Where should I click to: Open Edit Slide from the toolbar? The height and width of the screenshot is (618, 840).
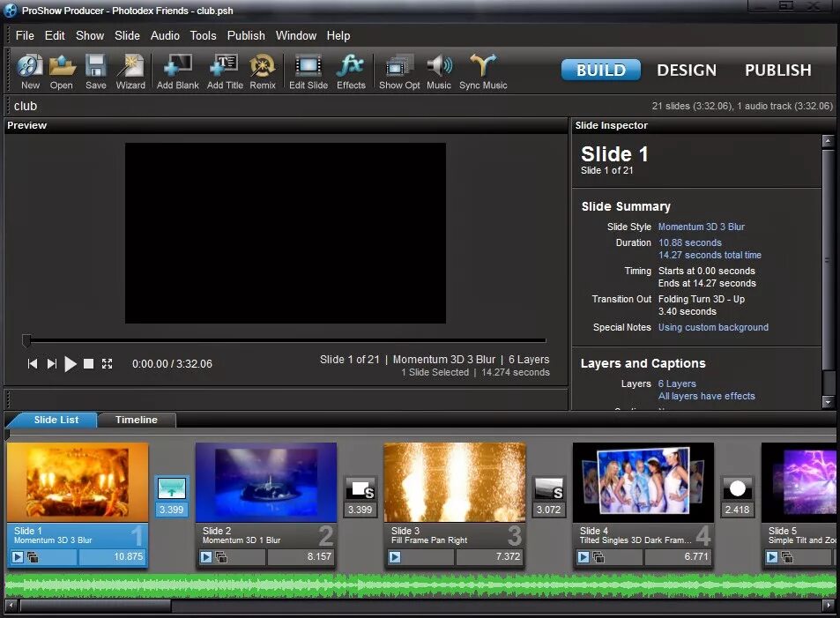pos(308,71)
